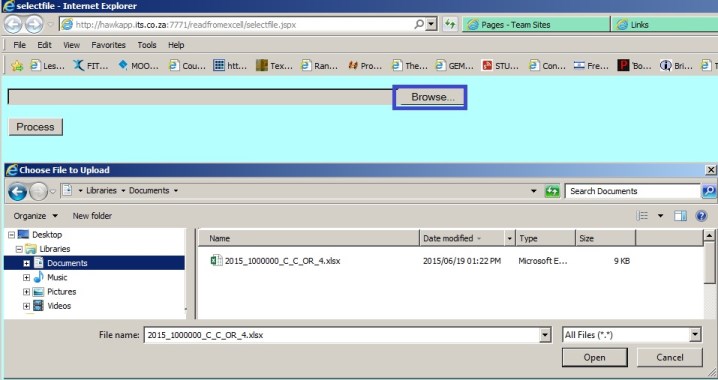The image size is (718, 380).
Task: Open the Bri... favorites bookmark
Action: (x=676, y=66)
